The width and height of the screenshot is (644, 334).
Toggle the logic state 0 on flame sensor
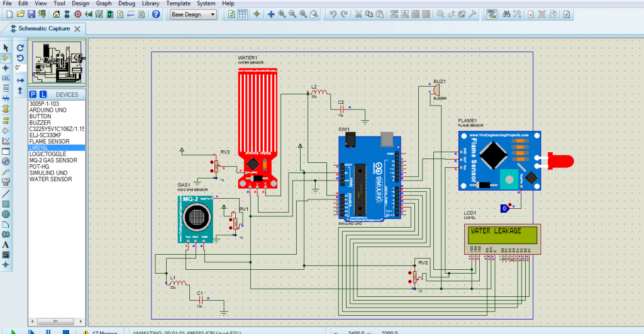pos(505,208)
